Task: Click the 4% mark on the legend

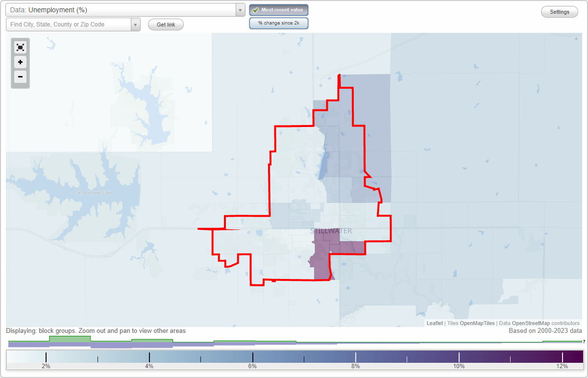Action: 149,366
